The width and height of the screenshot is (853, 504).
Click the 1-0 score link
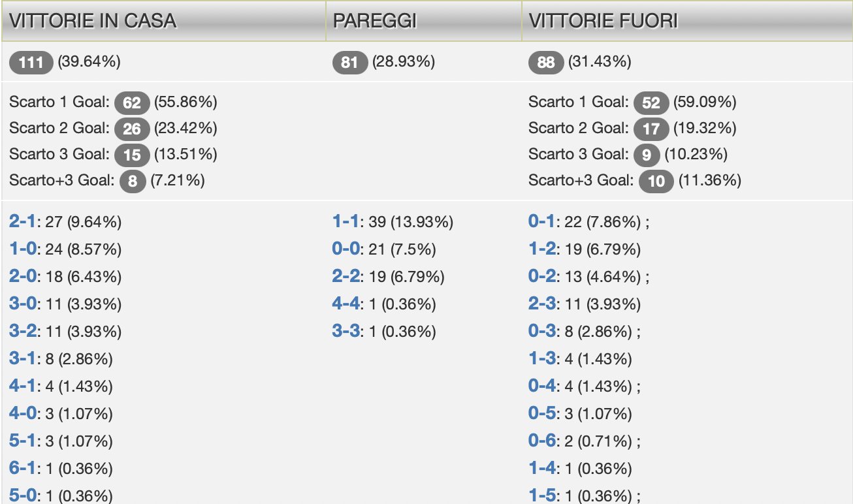23,249
